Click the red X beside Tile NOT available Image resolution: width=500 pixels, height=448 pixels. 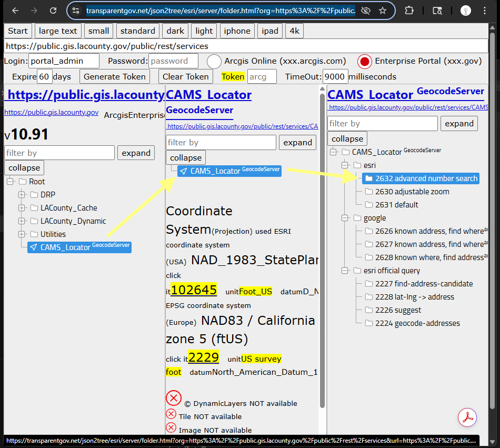coord(171,414)
